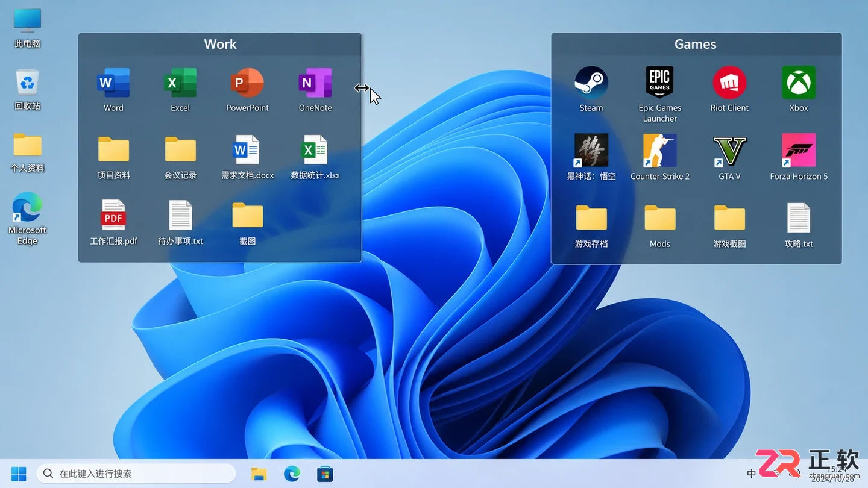Click the Forza Horizon 5 shortcut
Image resolution: width=868 pixels, height=488 pixels.
(799, 151)
